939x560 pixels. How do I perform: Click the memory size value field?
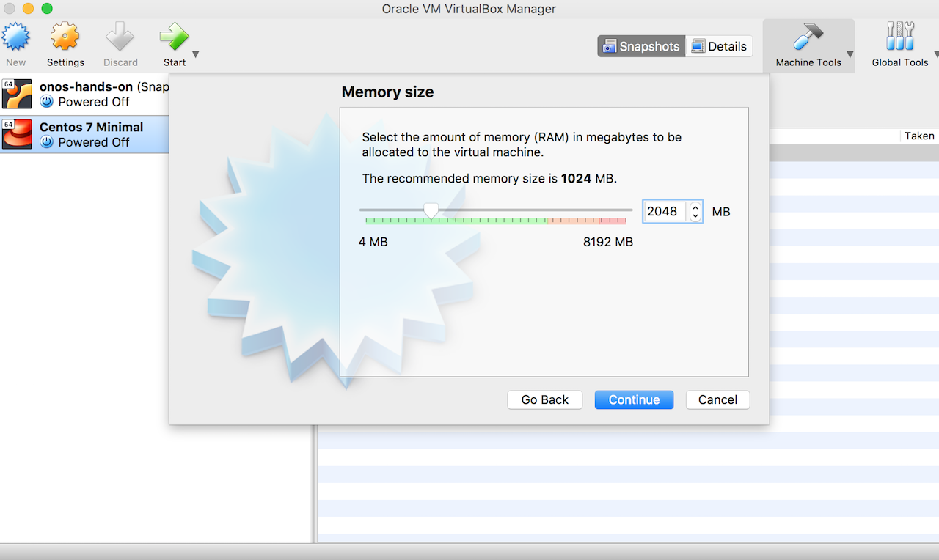click(665, 211)
